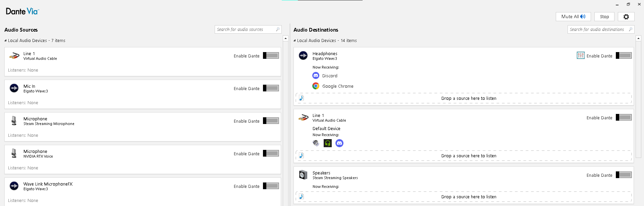Click the 'Discord' label under Headphones
Image resolution: width=644 pixels, height=206 pixels.
330,76
